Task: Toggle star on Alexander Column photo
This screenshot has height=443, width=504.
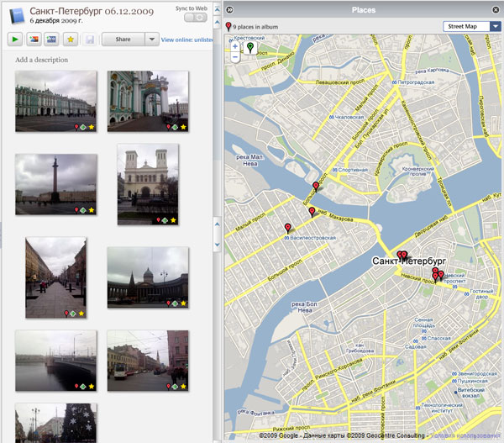Action: click(92, 209)
